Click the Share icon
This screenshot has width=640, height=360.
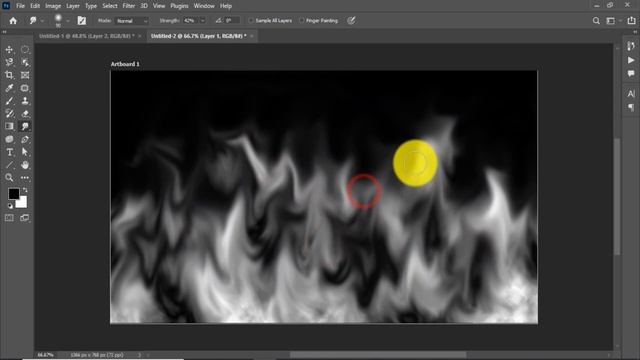pyautogui.click(x=631, y=20)
